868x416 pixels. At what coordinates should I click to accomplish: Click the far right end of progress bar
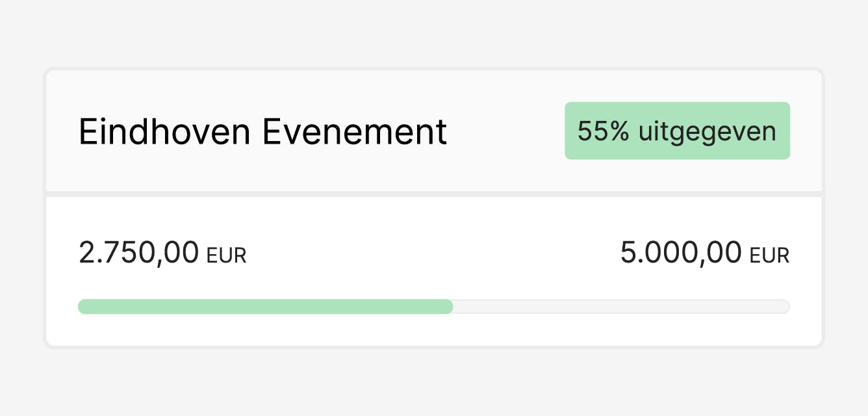[x=785, y=307]
